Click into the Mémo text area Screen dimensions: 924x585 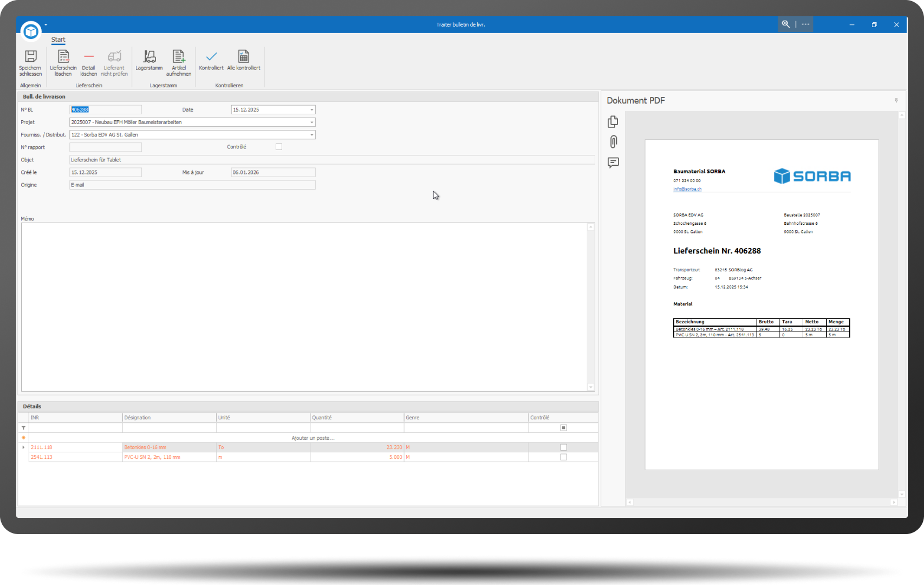pyautogui.click(x=303, y=307)
